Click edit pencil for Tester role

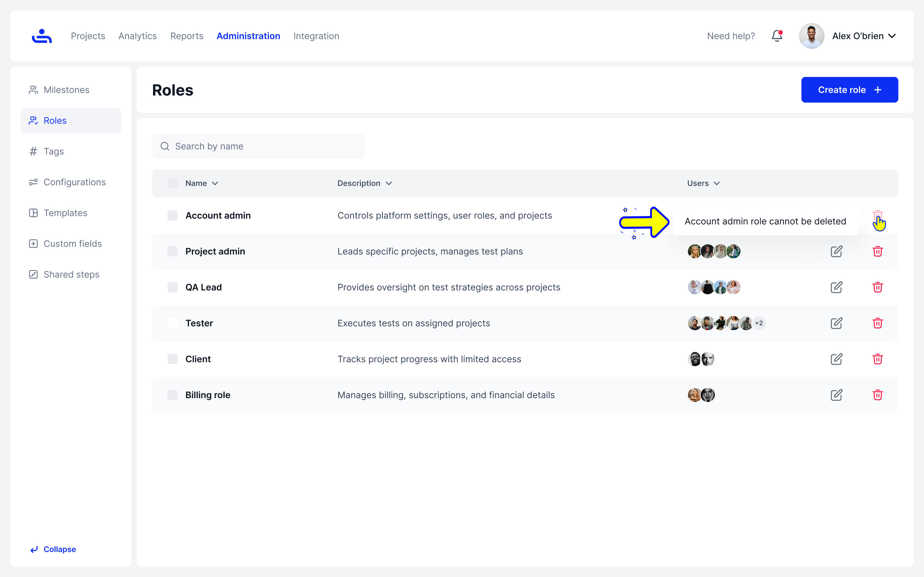pyautogui.click(x=836, y=323)
